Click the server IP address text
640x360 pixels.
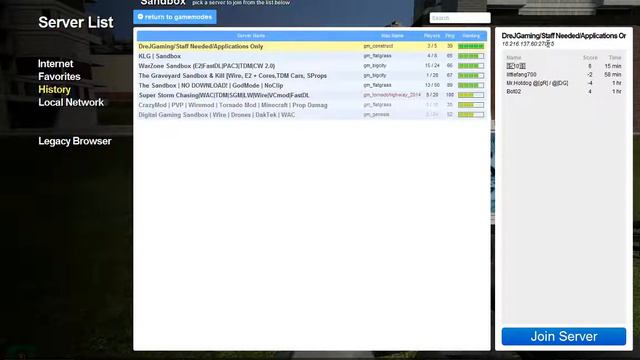tap(528, 44)
